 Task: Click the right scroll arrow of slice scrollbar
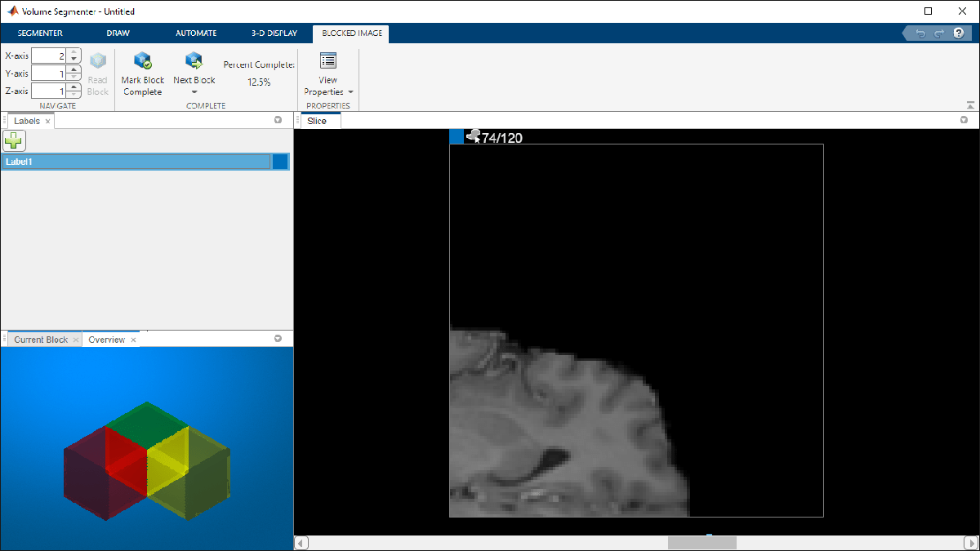tap(970, 543)
